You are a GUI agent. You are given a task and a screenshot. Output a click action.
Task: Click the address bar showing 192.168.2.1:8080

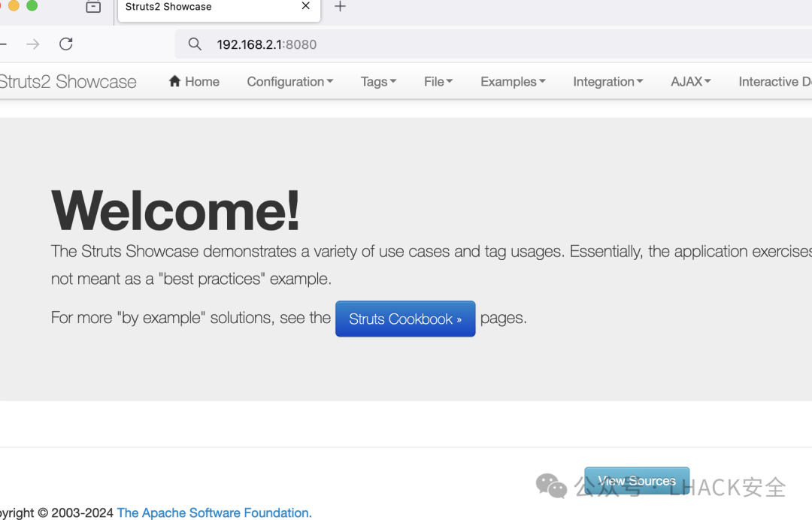coord(493,44)
